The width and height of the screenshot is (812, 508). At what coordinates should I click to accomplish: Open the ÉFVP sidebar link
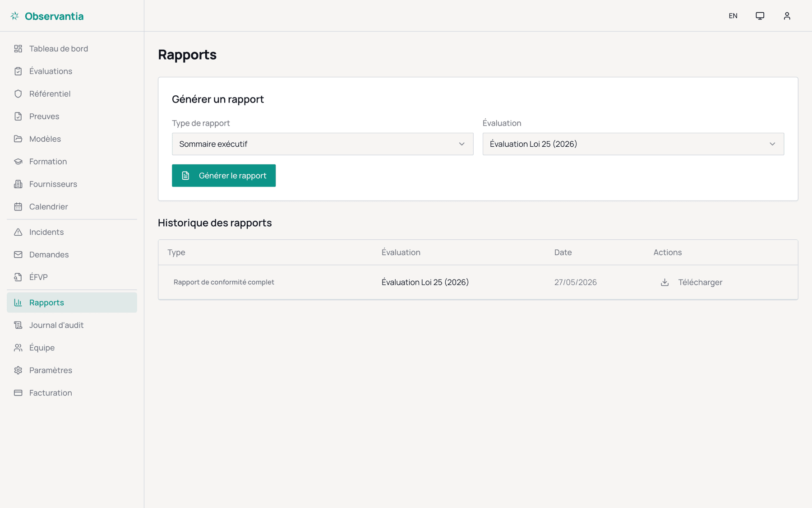(72, 277)
